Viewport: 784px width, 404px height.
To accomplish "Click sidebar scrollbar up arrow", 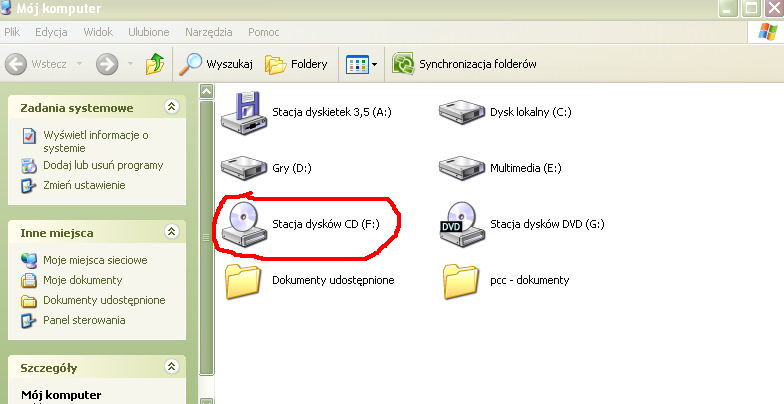I will (206, 91).
